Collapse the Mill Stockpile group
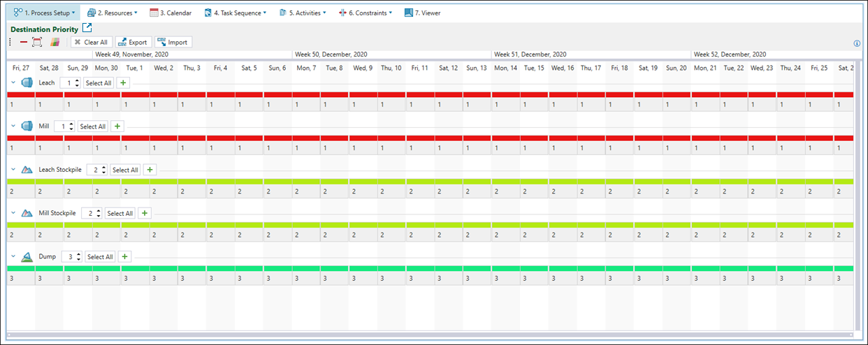868x345 pixels. coord(13,213)
